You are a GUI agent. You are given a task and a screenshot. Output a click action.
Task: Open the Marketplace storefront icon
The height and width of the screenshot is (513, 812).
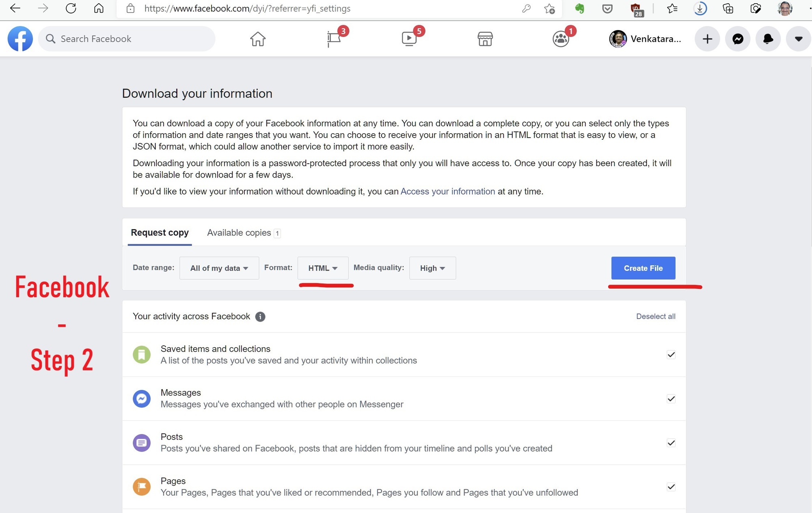point(486,39)
